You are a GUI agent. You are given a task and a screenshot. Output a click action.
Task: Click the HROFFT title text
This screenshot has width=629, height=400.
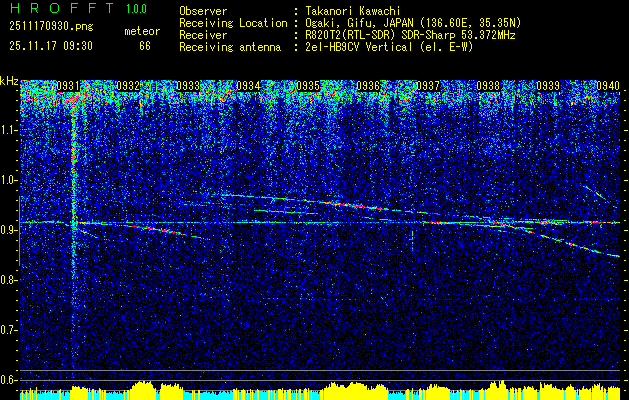(x=63, y=8)
